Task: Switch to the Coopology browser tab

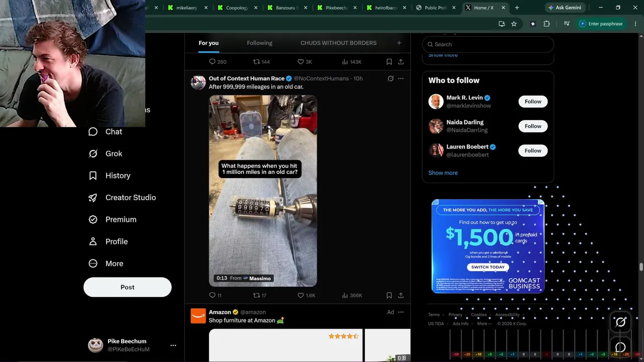Action: tap(235, 8)
